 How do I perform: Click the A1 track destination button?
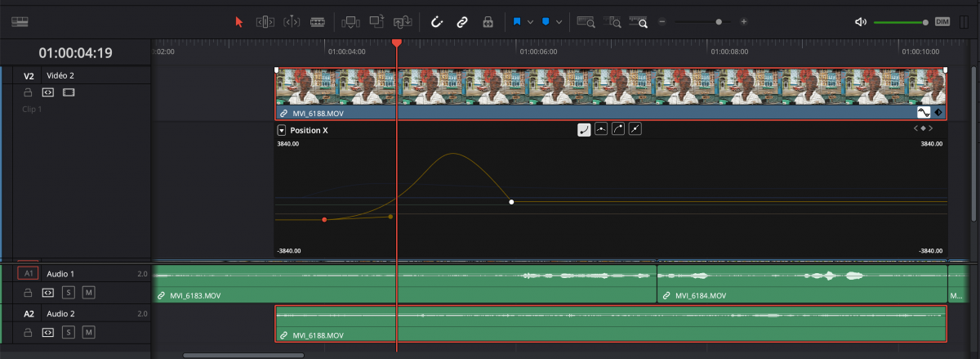(x=28, y=273)
